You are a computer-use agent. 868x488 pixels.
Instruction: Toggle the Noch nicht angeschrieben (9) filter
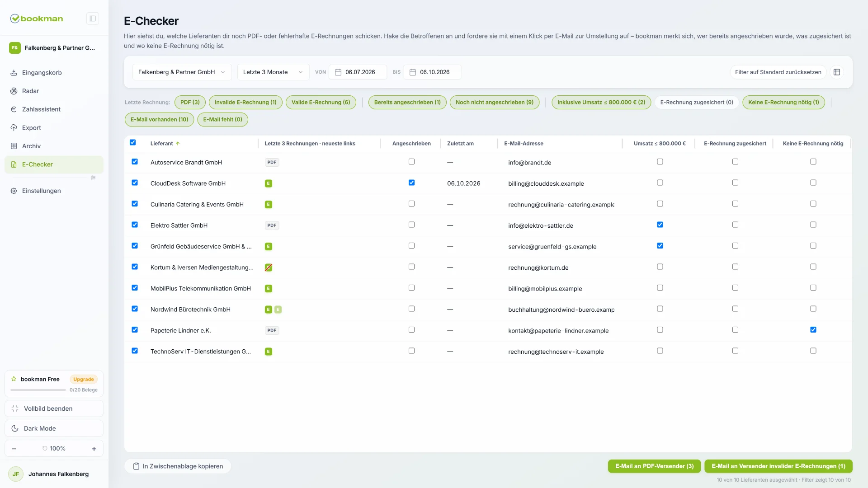[x=495, y=103]
